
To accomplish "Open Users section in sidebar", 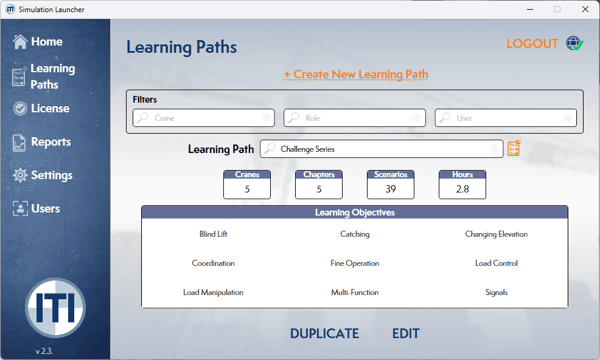I will pos(46,209).
